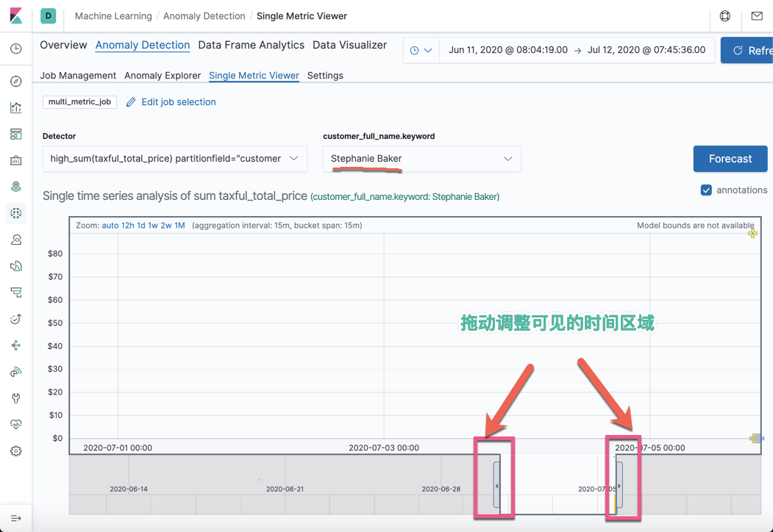Viewport: 773px width, 532px height.
Task: Open the newsfeed via the envelope icon
Action: pos(757,15)
